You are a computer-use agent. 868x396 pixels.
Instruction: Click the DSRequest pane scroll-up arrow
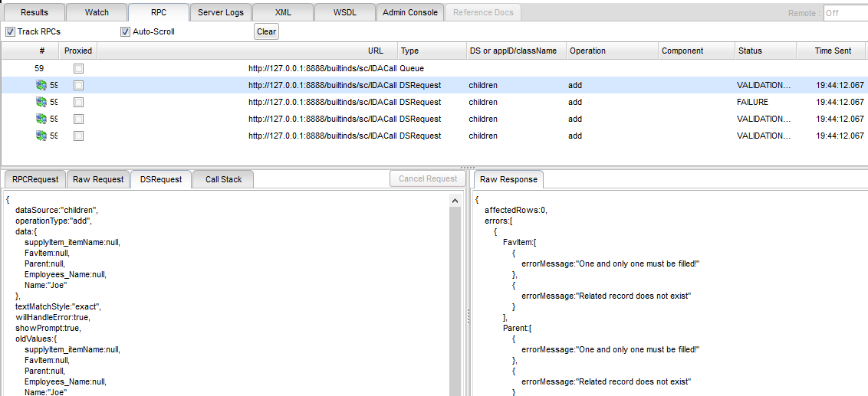point(455,201)
